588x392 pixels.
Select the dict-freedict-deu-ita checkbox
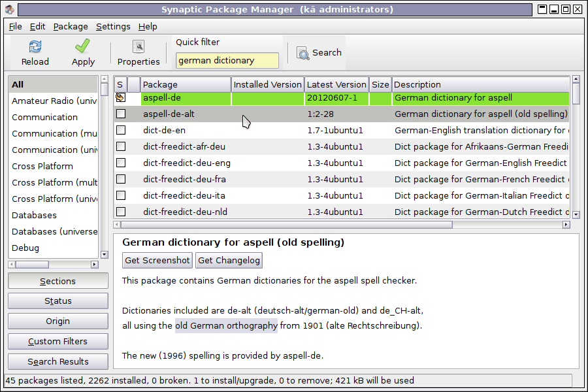click(x=121, y=195)
